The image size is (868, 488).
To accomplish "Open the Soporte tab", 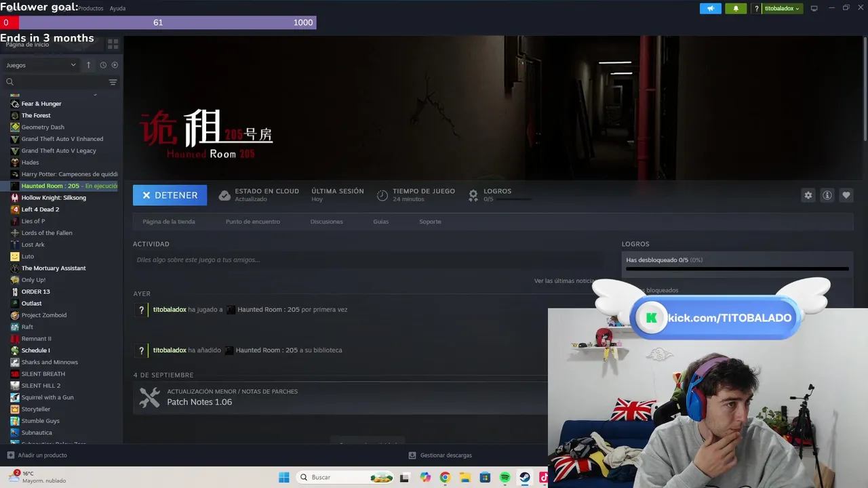I will tap(430, 222).
